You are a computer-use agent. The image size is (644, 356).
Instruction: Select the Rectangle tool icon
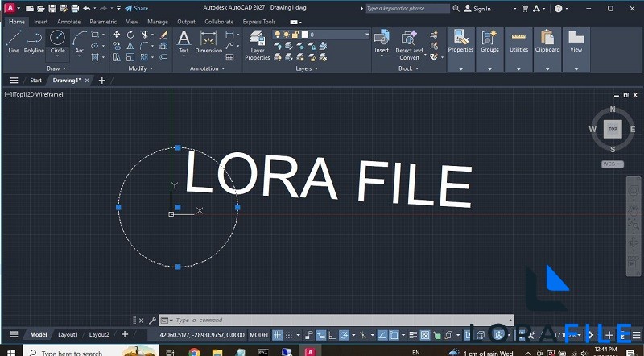coord(95,35)
